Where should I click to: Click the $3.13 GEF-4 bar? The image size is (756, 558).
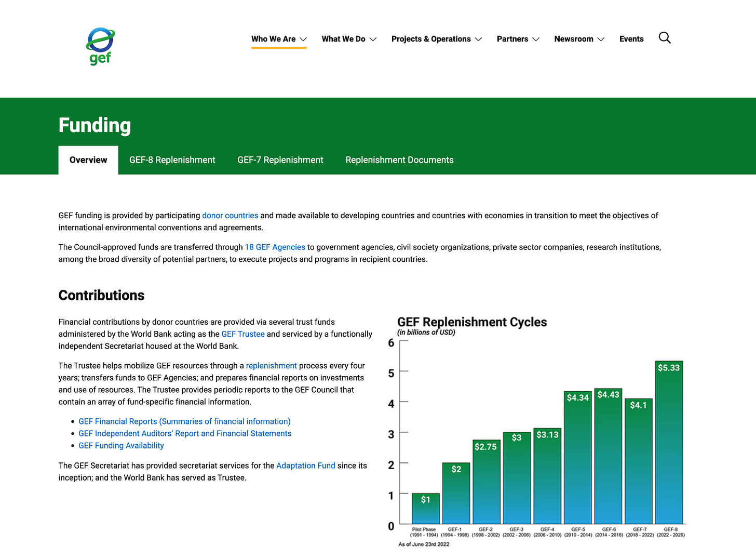coord(547,476)
